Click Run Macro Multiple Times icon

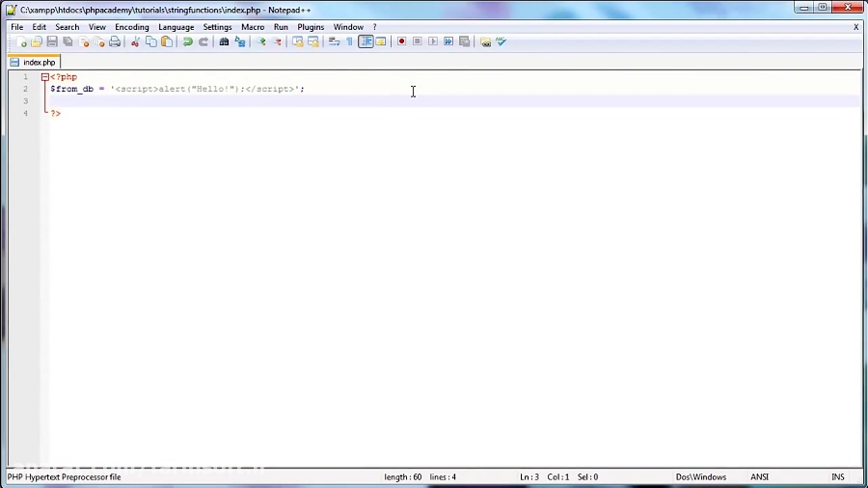448,42
